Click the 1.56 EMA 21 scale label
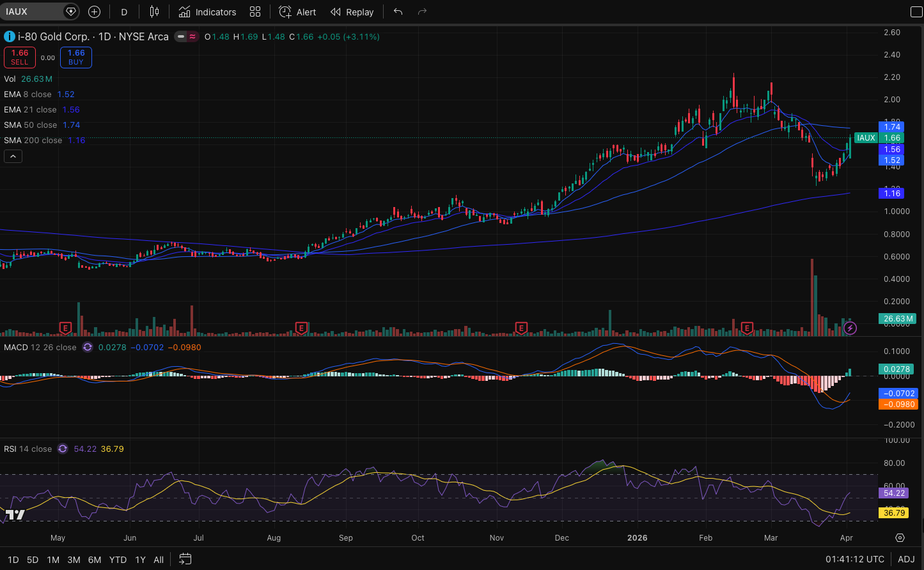 [892, 150]
